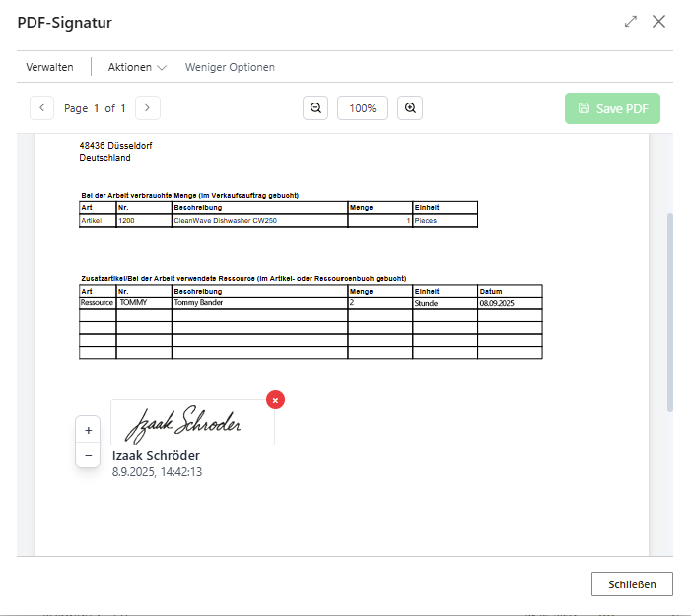Click the article number 1200 cell

pyautogui.click(x=144, y=221)
